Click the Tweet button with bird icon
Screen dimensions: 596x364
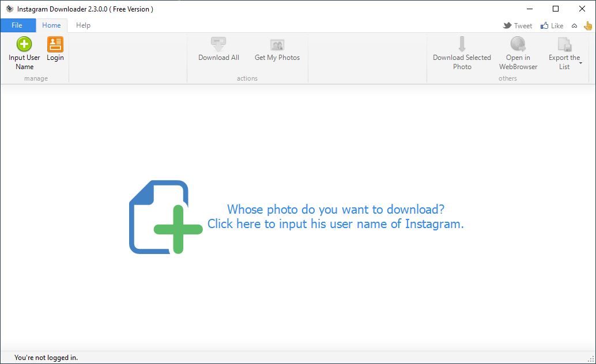pos(517,25)
